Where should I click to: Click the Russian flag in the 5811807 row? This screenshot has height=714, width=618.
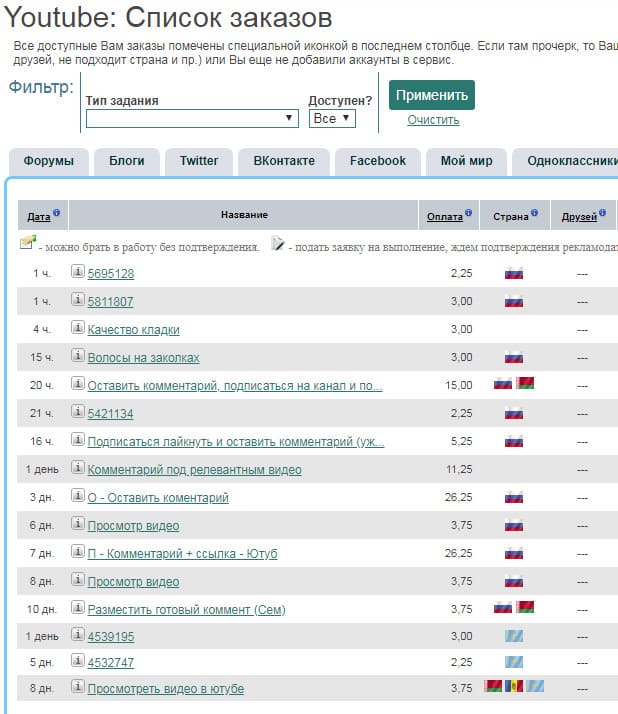[x=514, y=301]
